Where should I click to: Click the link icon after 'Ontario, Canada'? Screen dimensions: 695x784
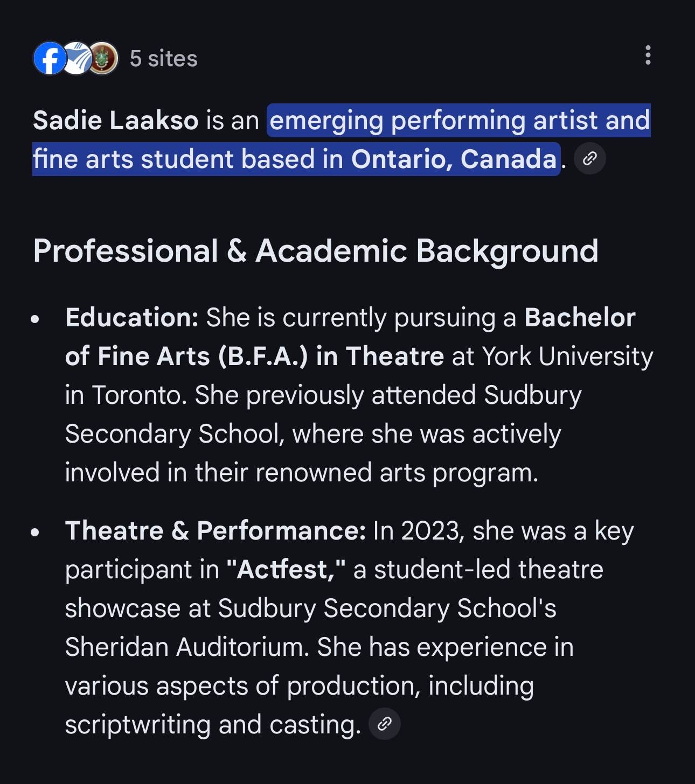pyautogui.click(x=590, y=159)
